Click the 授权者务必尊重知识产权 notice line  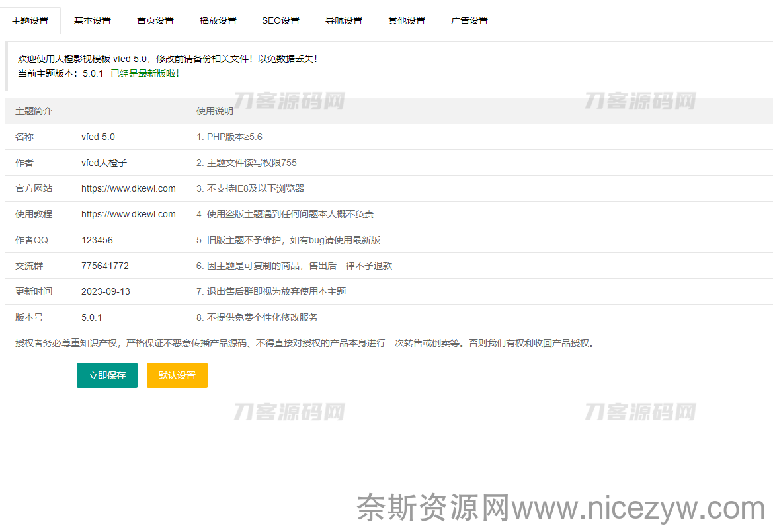tap(305, 344)
